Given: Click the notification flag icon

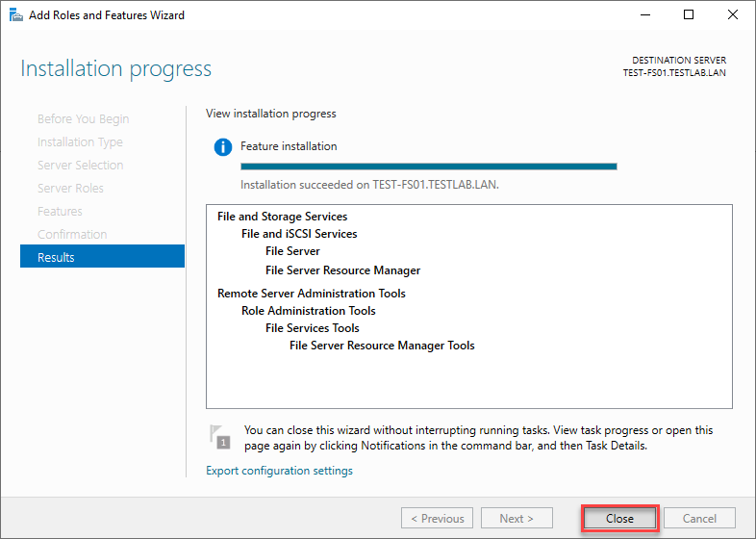Looking at the screenshot, I should (x=220, y=437).
